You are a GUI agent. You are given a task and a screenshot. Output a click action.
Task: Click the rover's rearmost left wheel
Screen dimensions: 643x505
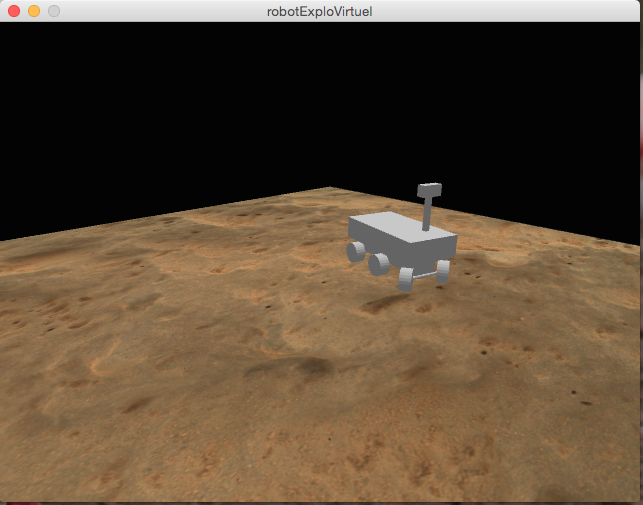tap(356, 251)
